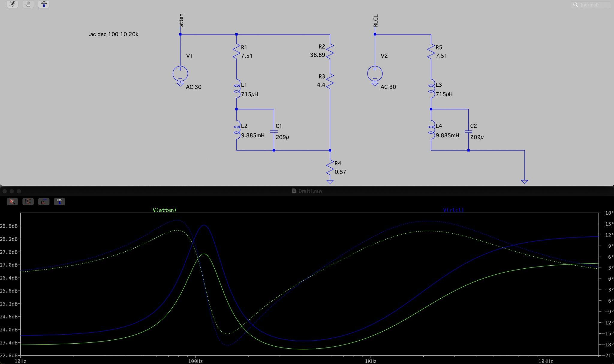Open schematic control panel hammer icon

coord(44,4)
